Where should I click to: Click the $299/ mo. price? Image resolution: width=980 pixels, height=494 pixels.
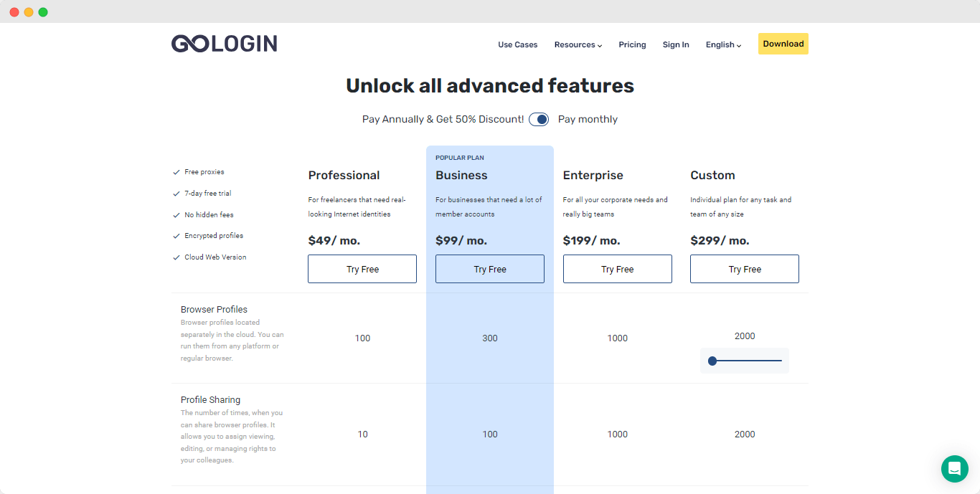click(720, 240)
